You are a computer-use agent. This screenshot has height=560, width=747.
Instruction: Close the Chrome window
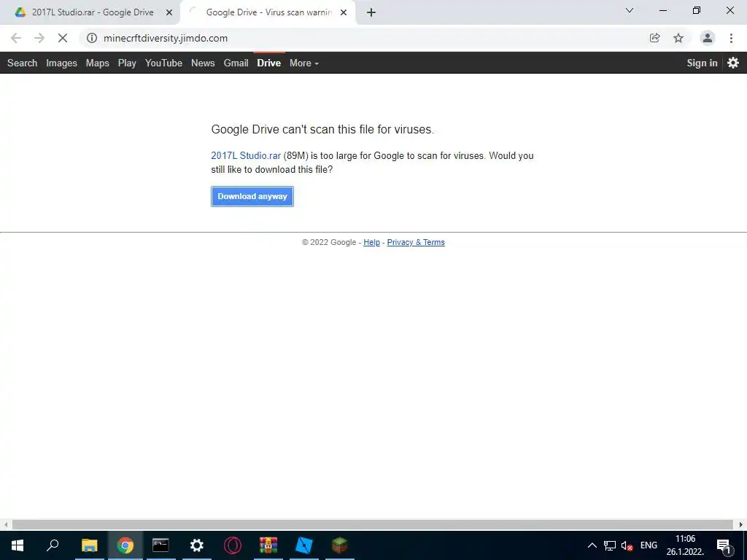(x=729, y=10)
